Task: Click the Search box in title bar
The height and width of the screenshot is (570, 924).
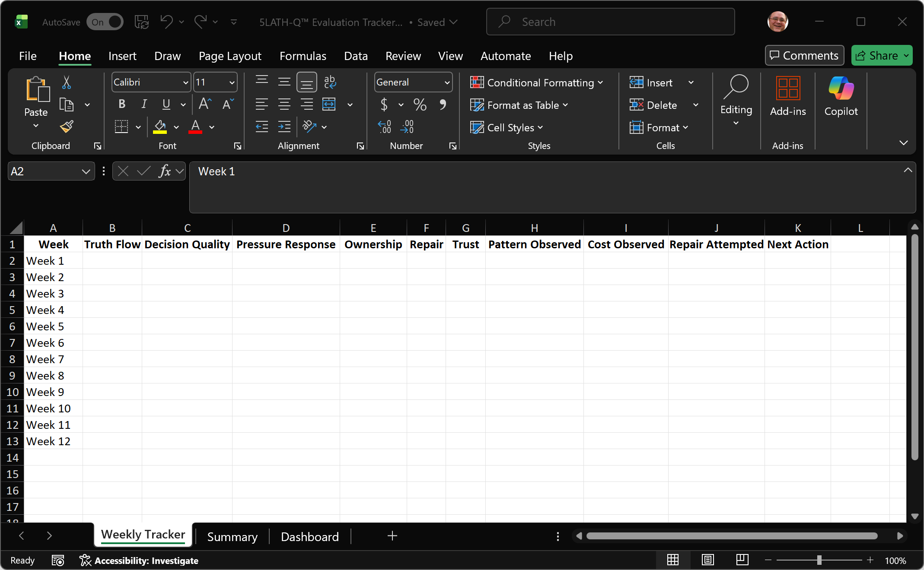Action: (610, 22)
